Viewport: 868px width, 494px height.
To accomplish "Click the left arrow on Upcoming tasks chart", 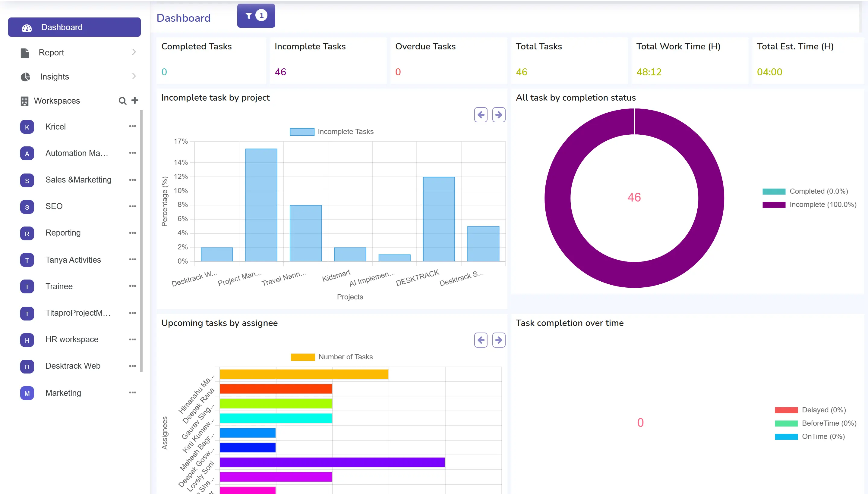I will point(480,340).
